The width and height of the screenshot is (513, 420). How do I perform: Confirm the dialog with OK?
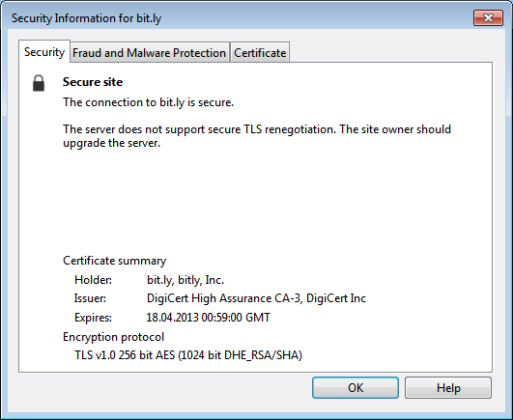coord(356,387)
